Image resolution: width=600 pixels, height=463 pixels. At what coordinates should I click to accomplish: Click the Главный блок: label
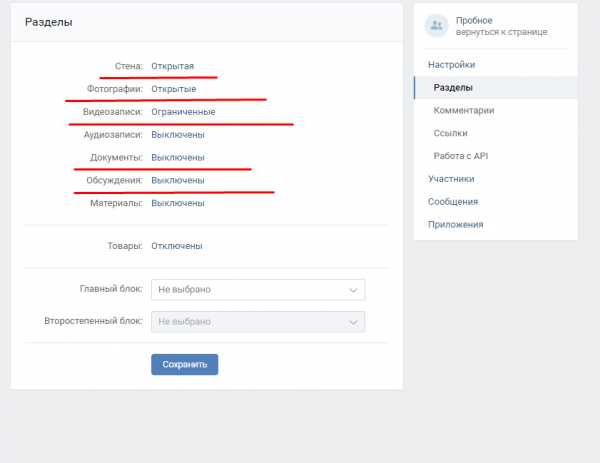(x=111, y=289)
